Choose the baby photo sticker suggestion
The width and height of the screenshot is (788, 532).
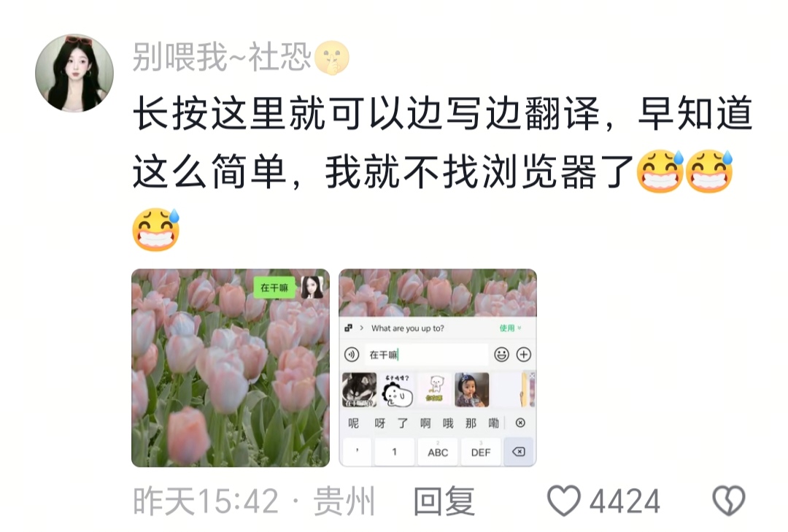point(472,390)
